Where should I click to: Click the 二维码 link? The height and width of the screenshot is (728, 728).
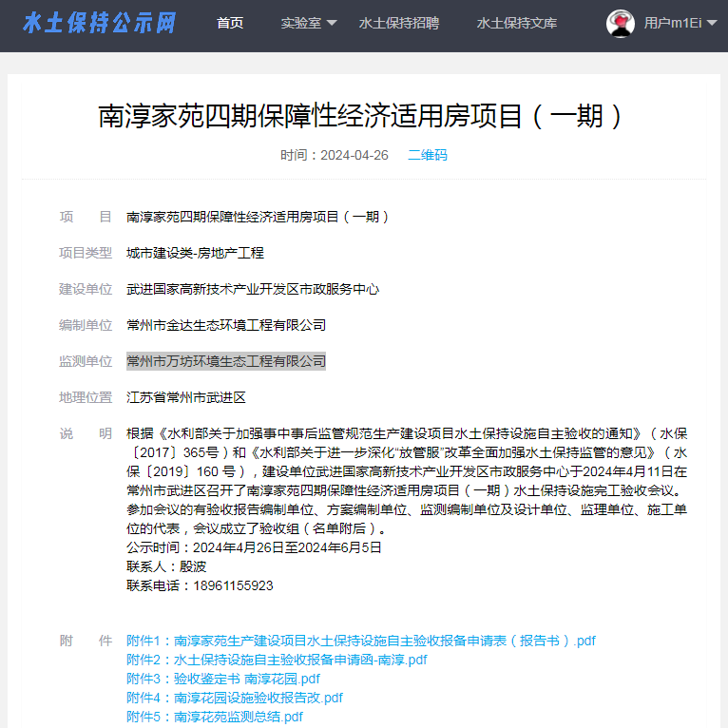(x=427, y=155)
